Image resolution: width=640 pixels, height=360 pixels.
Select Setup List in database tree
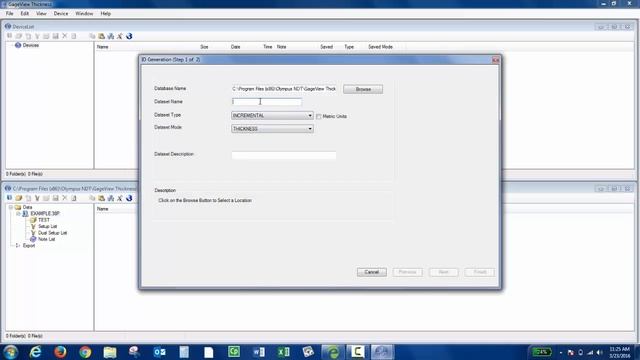click(47, 226)
